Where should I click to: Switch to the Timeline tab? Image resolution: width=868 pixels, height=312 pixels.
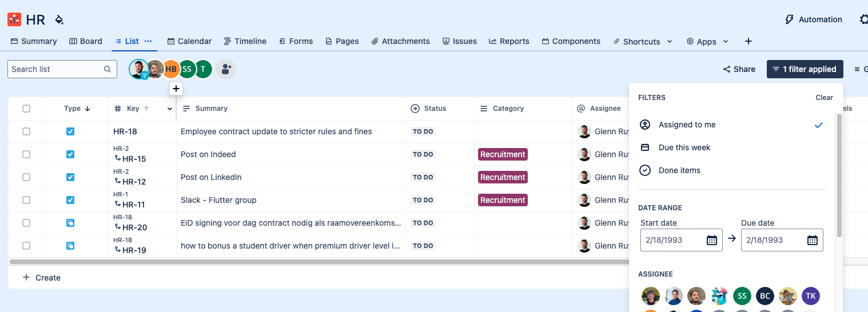point(245,41)
